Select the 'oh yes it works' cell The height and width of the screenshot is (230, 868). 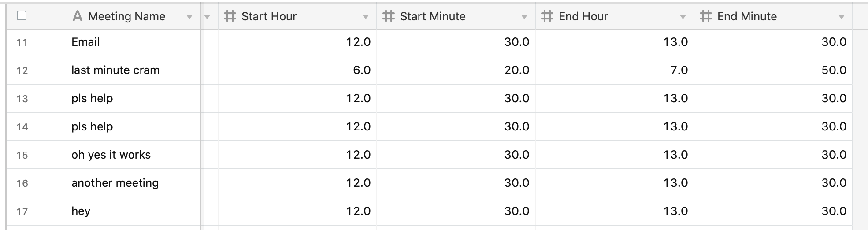[x=111, y=155]
